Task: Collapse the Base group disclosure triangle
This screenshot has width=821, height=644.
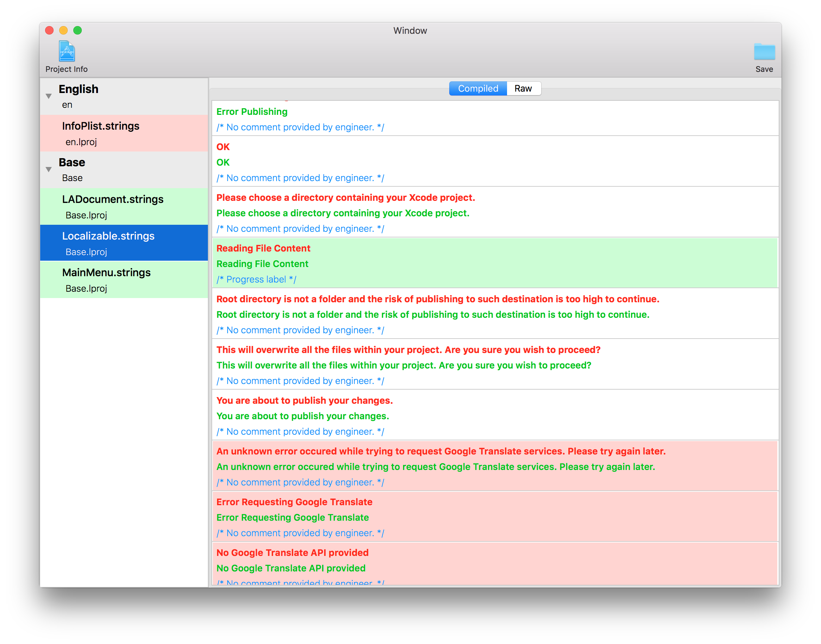Action: click(49, 170)
